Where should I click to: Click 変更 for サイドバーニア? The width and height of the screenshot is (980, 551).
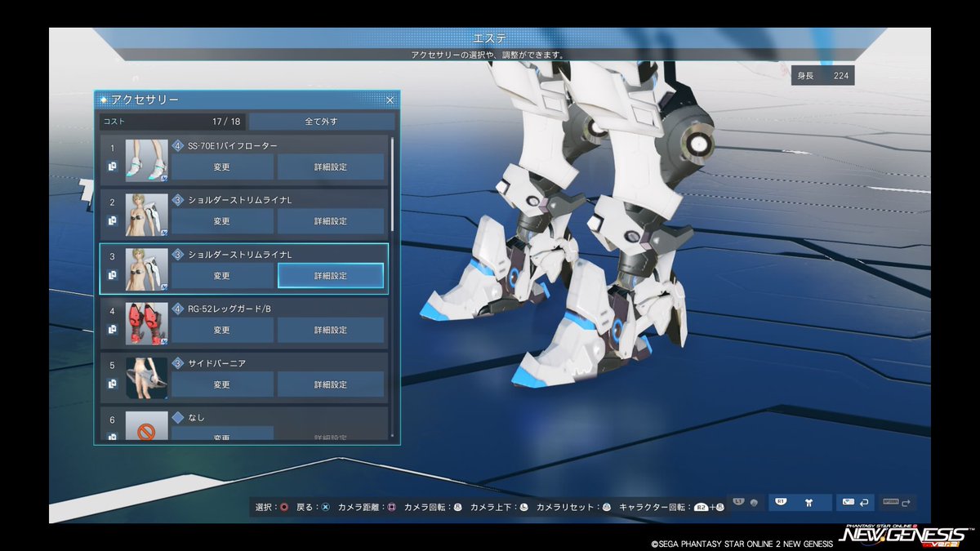[x=222, y=384]
